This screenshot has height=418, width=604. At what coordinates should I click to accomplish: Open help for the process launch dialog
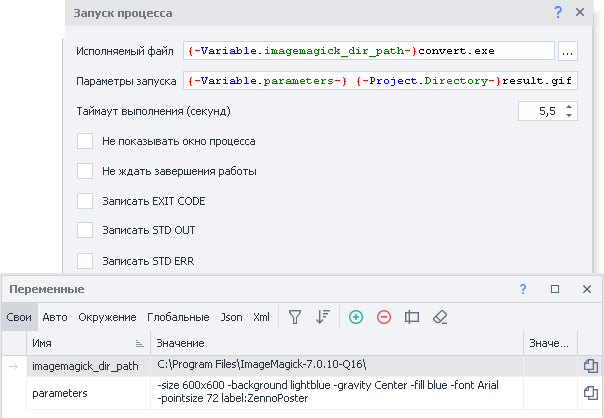coord(557,12)
